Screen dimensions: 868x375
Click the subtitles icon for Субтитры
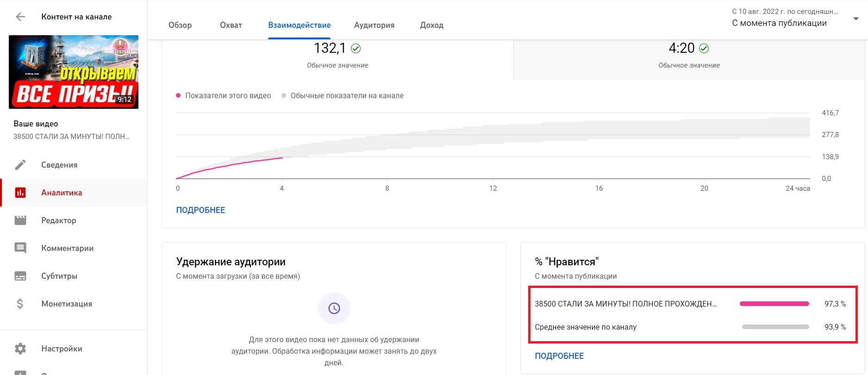20,276
